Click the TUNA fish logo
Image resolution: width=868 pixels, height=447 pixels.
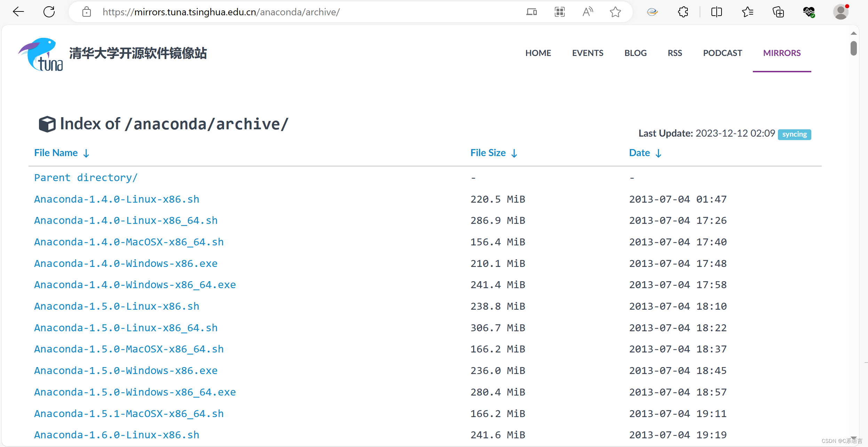point(41,54)
